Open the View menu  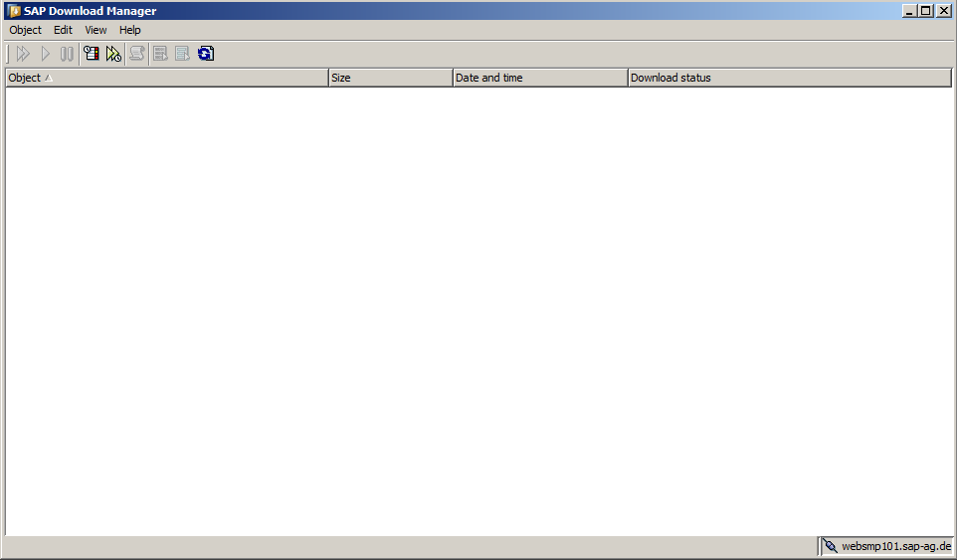[96, 30]
